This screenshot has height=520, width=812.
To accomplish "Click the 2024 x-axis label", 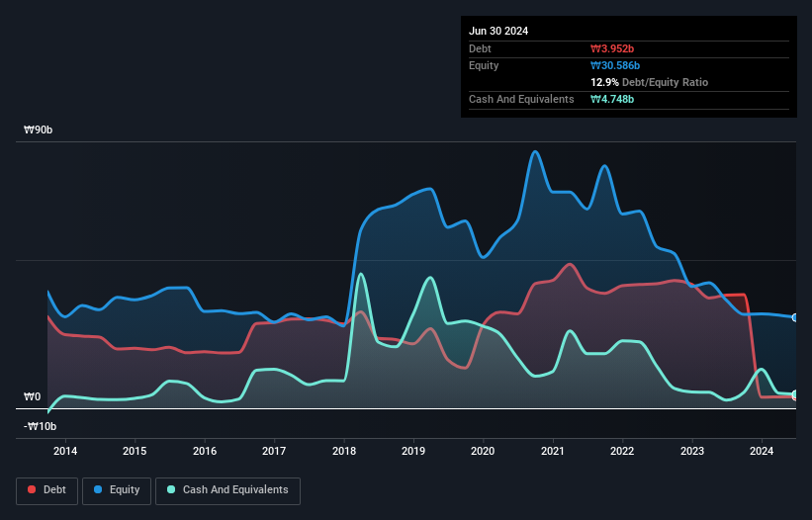I will pyautogui.click(x=763, y=452).
